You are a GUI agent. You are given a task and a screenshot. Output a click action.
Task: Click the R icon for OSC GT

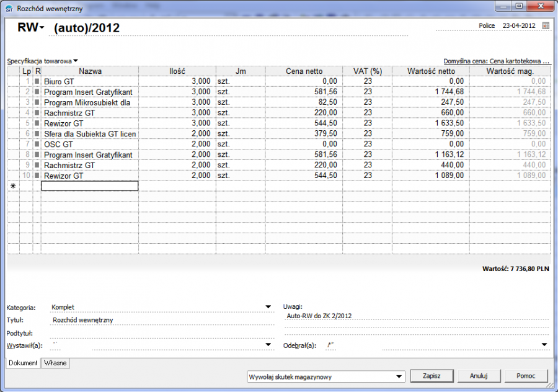click(37, 144)
